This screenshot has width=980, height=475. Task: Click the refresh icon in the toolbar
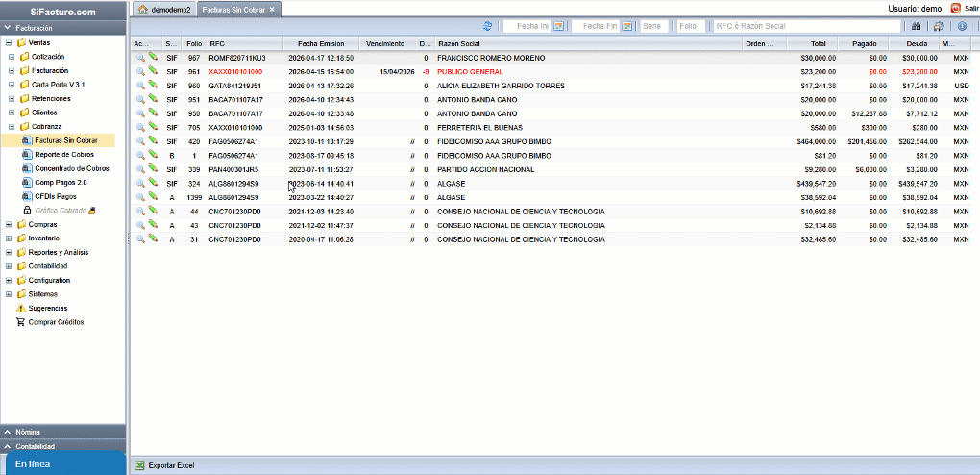[x=488, y=26]
